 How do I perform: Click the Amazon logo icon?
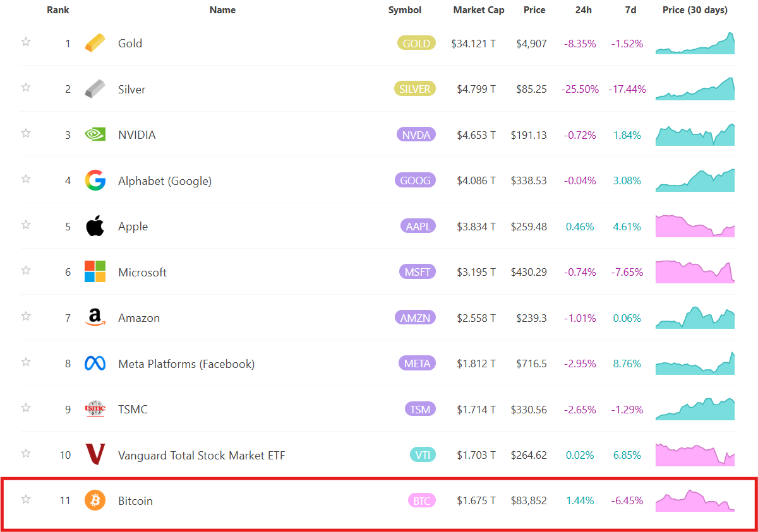coord(95,317)
